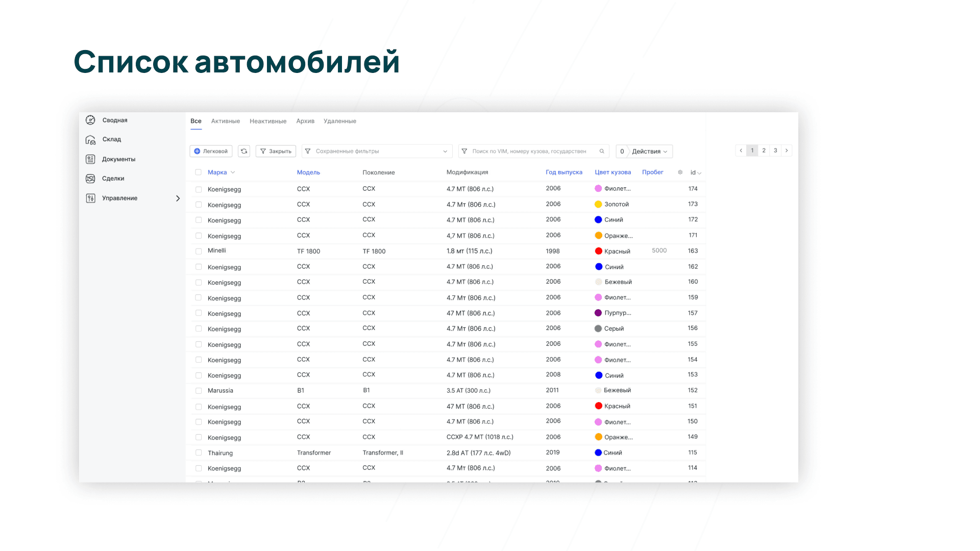Screen dimensions: 980x551
Task: Open the Документы sidebar icon
Action: pyautogui.click(x=90, y=159)
